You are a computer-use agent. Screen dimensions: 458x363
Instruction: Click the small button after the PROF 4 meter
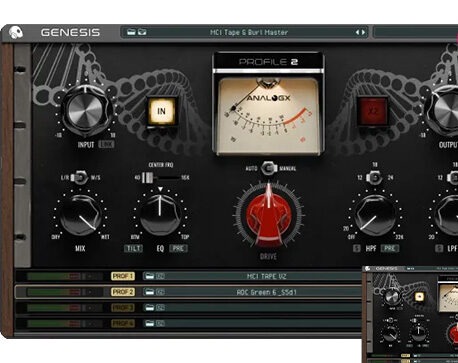pyautogui.click(x=90, y=323)
